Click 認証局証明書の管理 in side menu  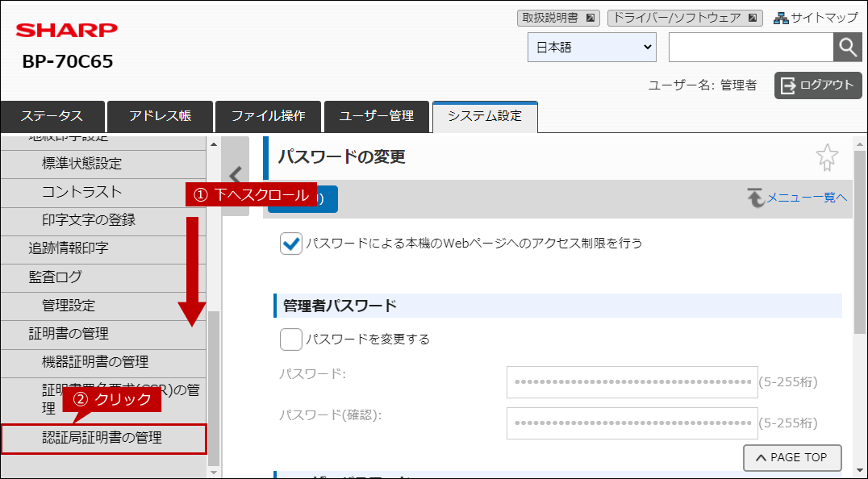coord(103,439)
